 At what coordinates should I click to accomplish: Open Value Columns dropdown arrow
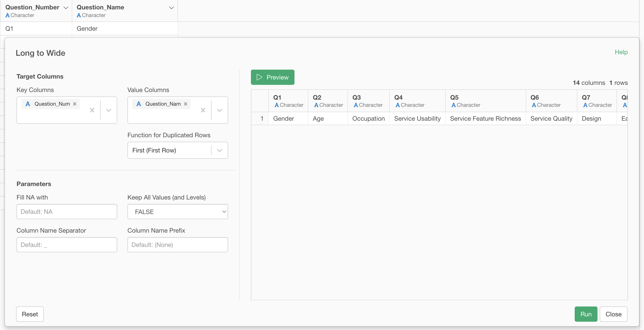(220, 110)
